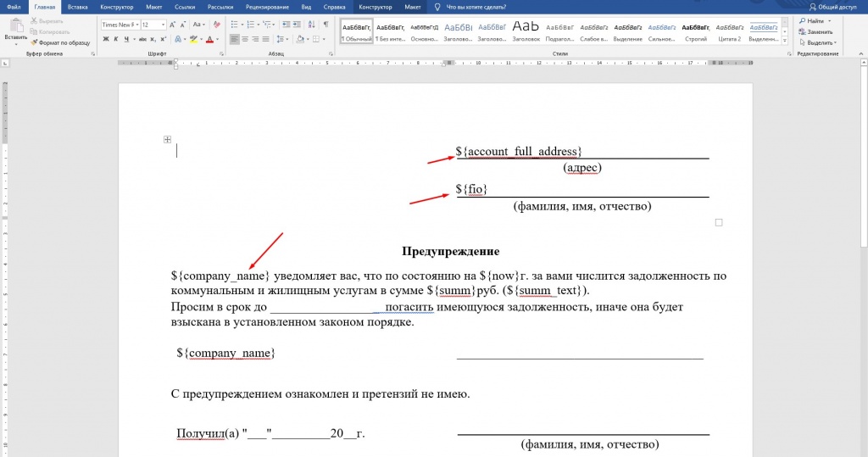Open the highlight color dropdown arrow
868x457 pixels.
[200, 39]
